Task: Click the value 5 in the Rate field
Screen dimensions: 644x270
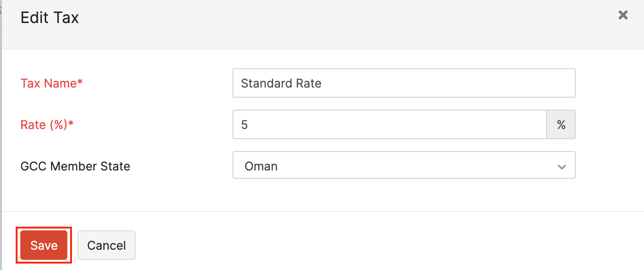Action: pos(244,125)
